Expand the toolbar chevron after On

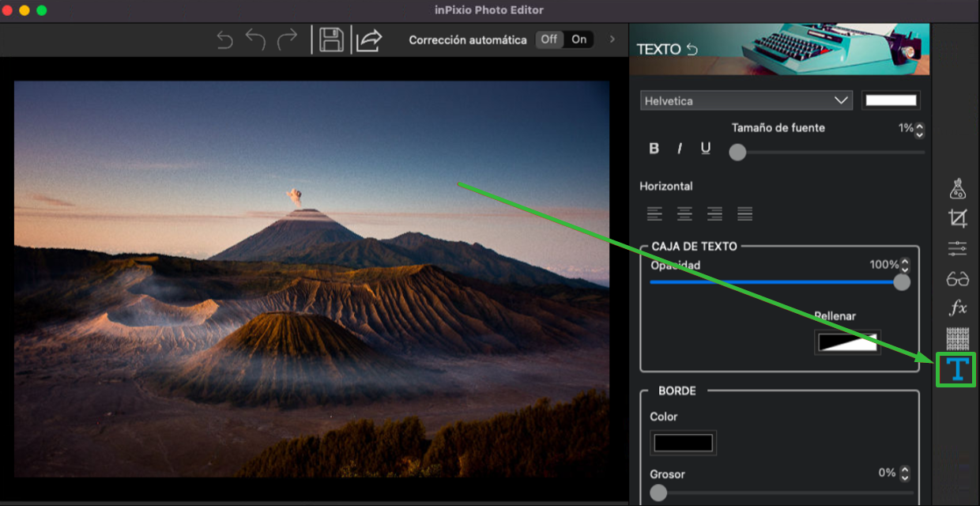pyautogui.click(x=612, y=40)
